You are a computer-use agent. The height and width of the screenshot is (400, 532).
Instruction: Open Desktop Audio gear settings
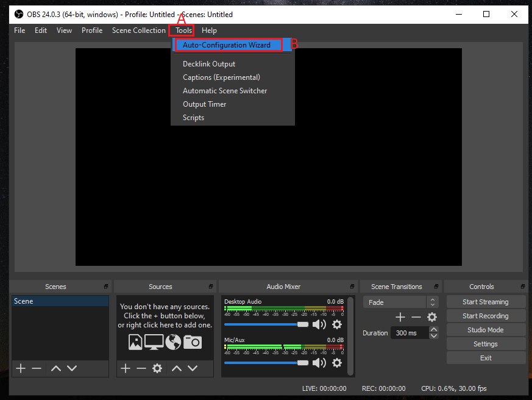click(x=337, y=324)
